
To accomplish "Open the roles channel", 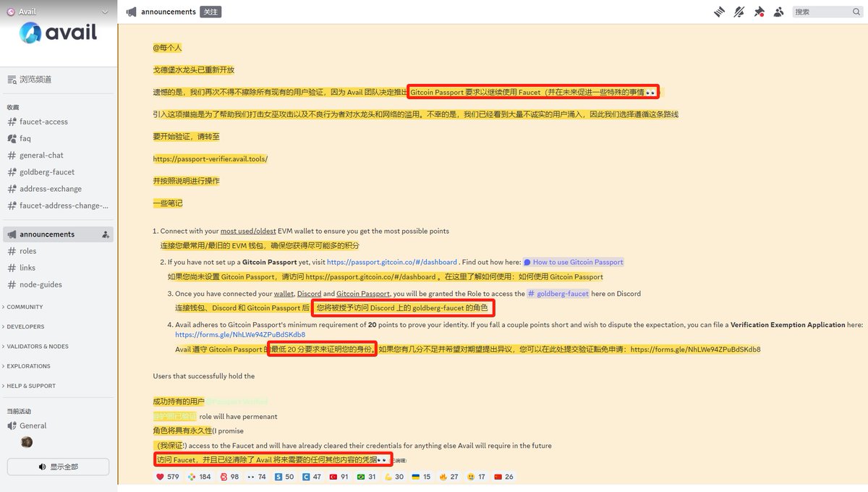I will pos(58,251).
